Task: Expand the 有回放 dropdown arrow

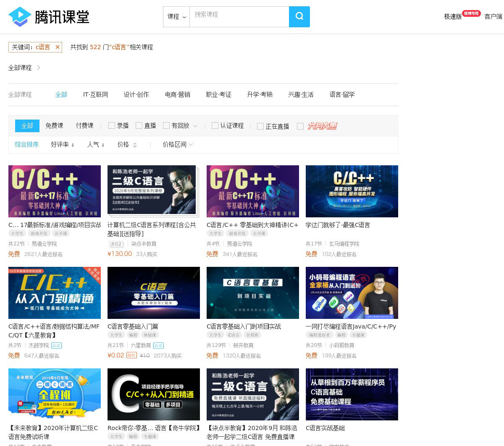Action: click(195, 126)
